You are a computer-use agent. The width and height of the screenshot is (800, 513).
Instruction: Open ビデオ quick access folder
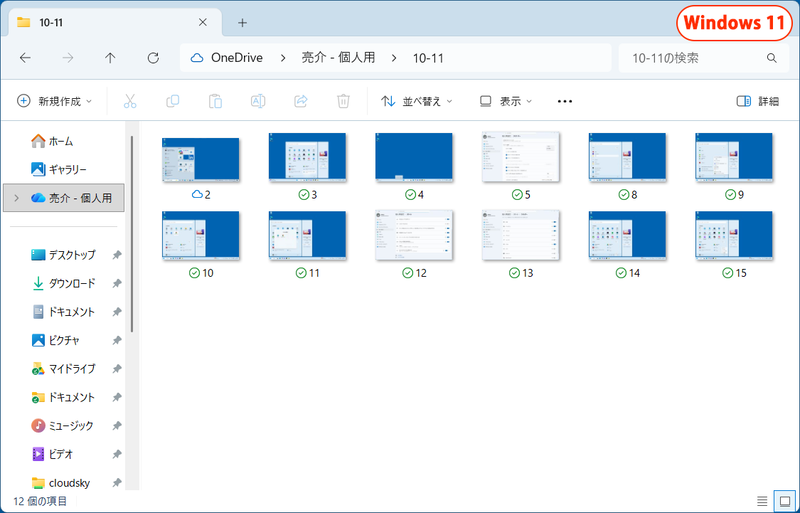point(53,454)
